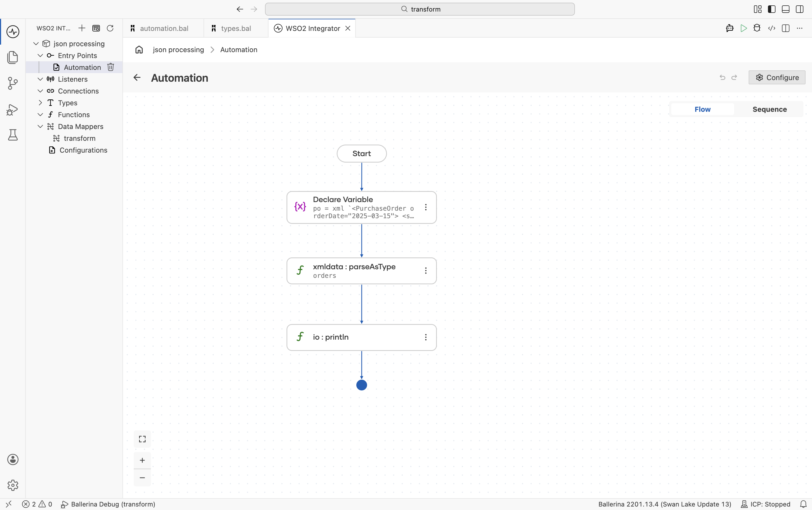Open the Run and Debug icon
Screen dimensions: 812x510
click(x=13, y=109)
